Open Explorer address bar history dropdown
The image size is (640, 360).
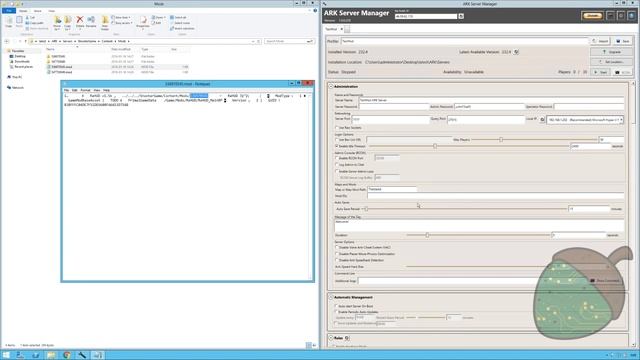click(x=253, y=41)
